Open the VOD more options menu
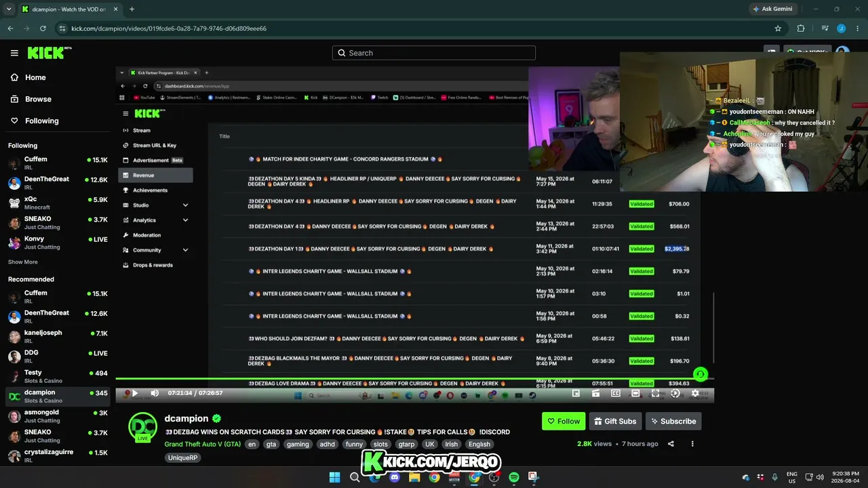 [x=692, y=444]
